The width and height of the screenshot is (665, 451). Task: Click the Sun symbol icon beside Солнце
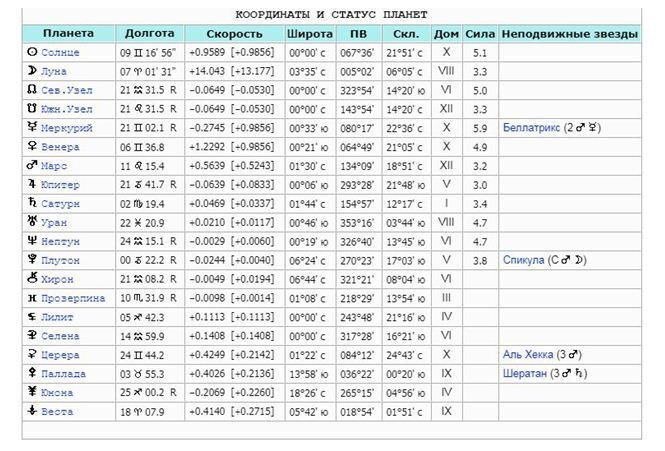tap(32, 52)
